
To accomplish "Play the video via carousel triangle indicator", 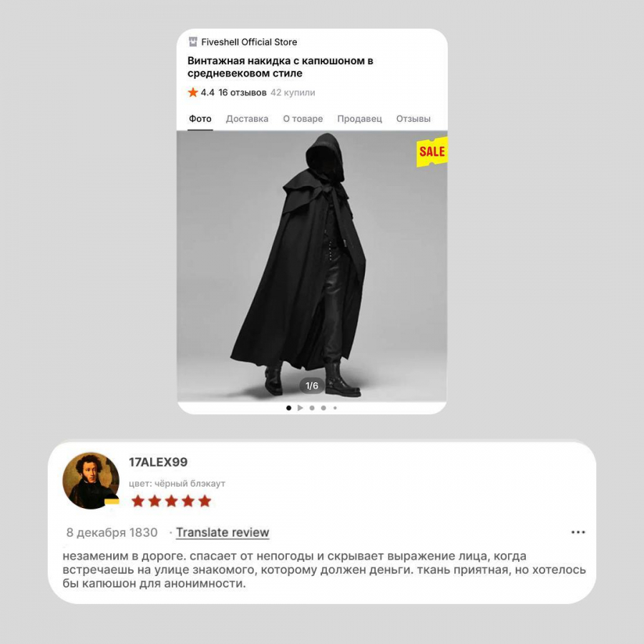I will click(301, 408).
